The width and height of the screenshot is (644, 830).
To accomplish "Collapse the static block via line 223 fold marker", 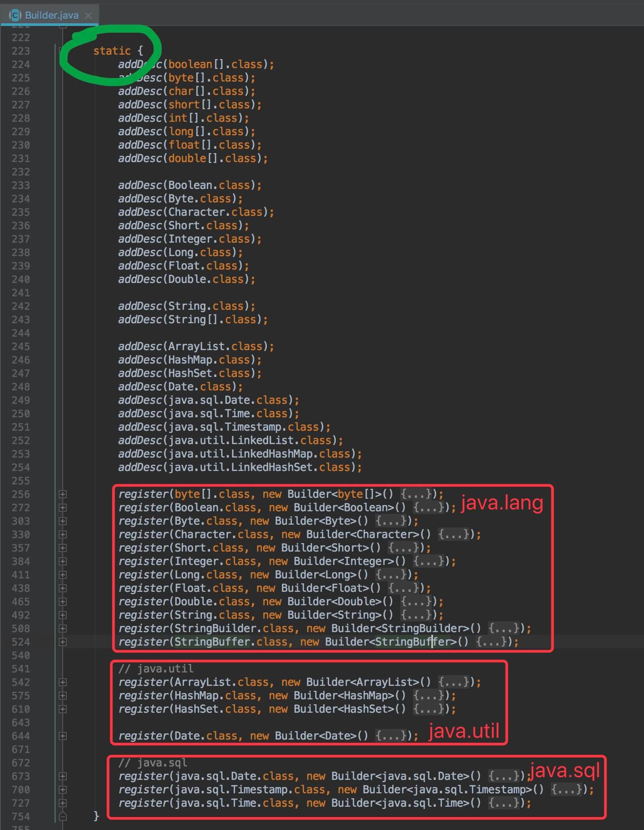I will (x=63, y=50).
